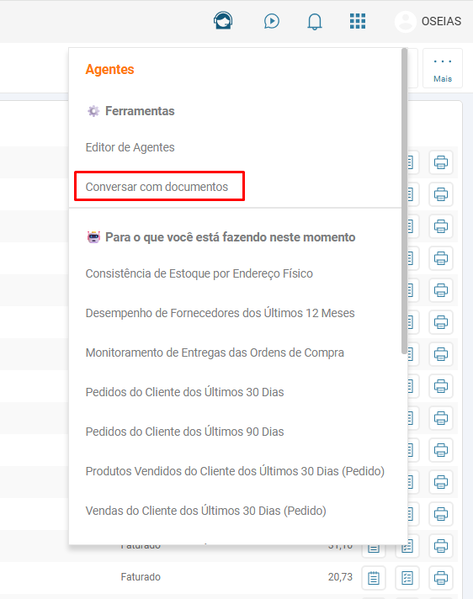Click print icon in row above 20,73
Viewport: 473px width, 599px height.
coord(441,546)
